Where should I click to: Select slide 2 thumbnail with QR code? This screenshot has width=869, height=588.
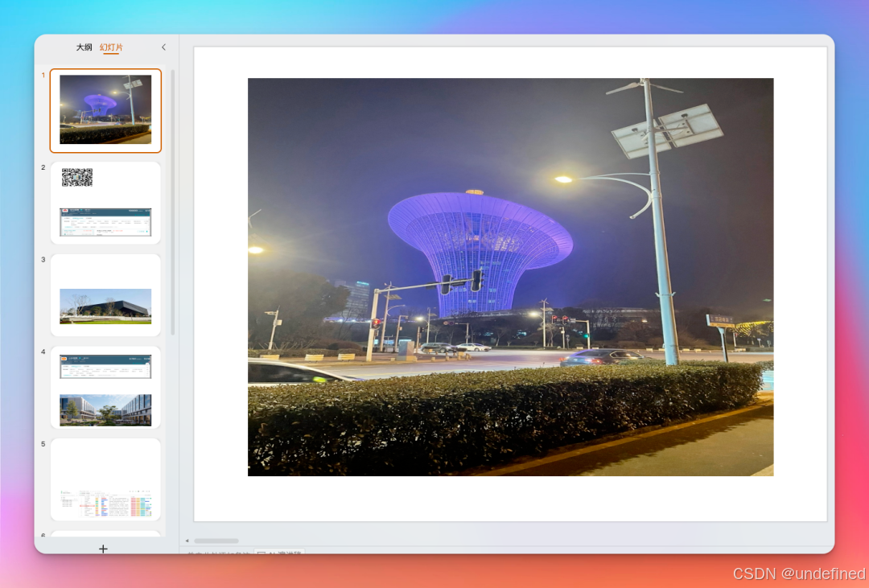click(x=105, y=203)
